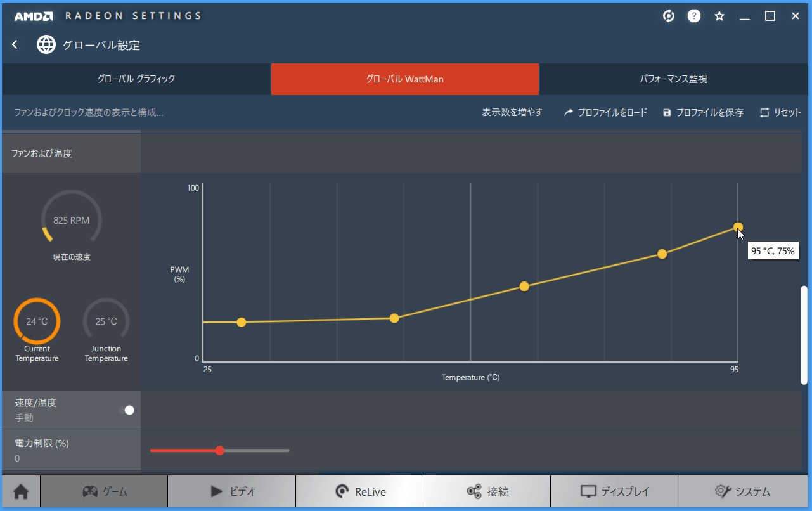Click the favorites star icon

click(x=719, y=16)
